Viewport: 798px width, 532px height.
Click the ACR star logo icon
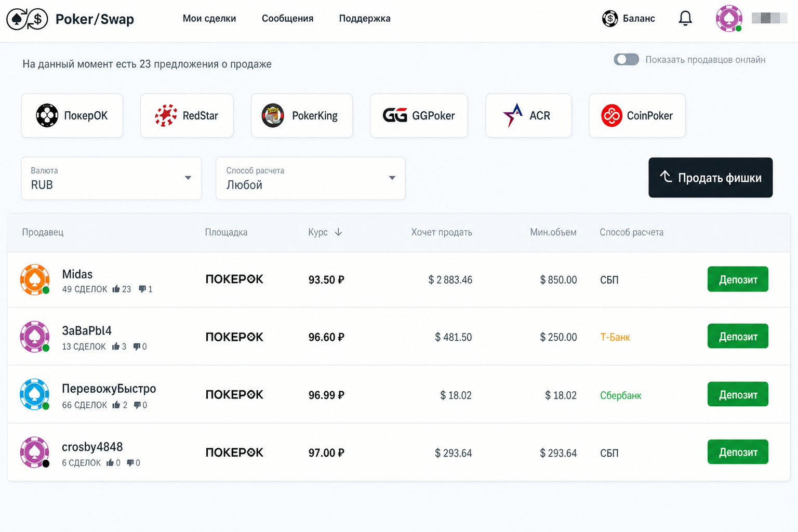513,115
